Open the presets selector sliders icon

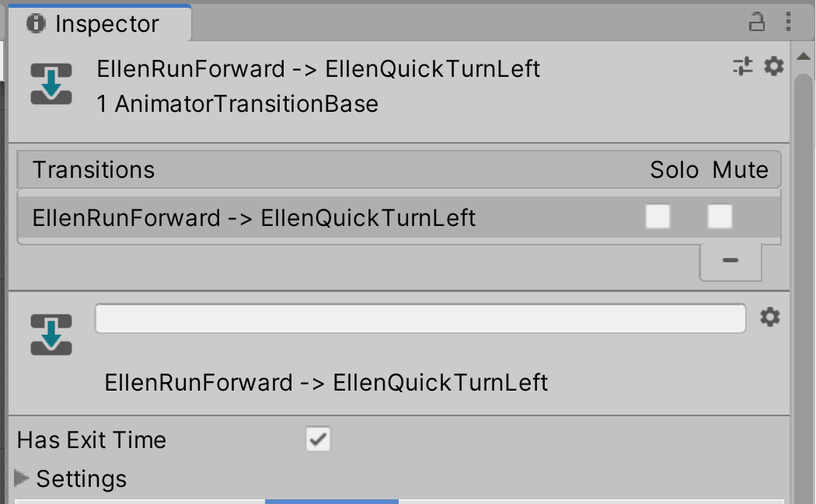[743, 67]
